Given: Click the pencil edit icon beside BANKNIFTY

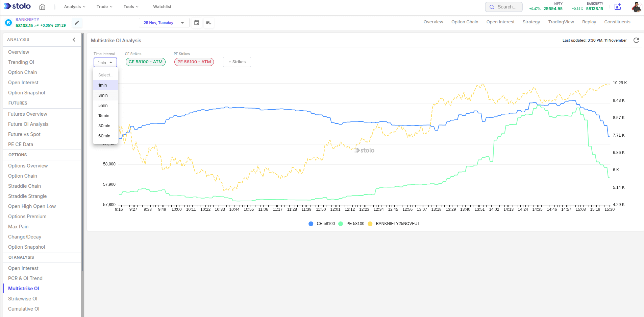Looking at the screenshot, I should pyautogui.click(x=77, y=23).
